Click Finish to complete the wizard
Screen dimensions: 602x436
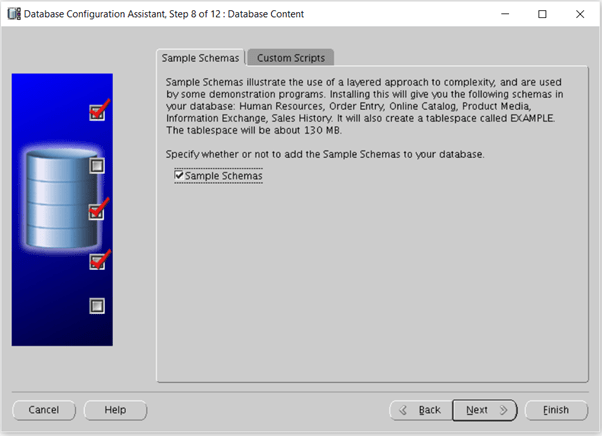556,410
